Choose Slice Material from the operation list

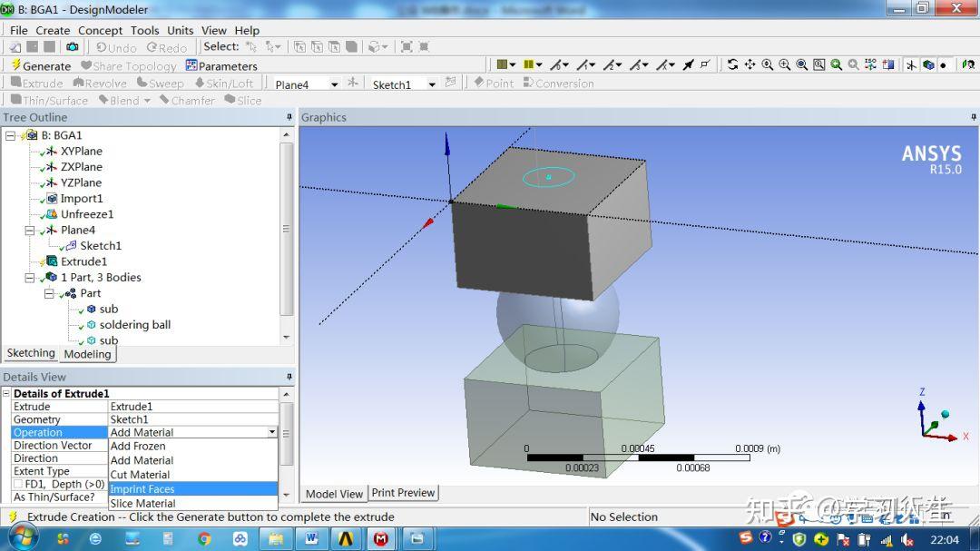[192, 504]
